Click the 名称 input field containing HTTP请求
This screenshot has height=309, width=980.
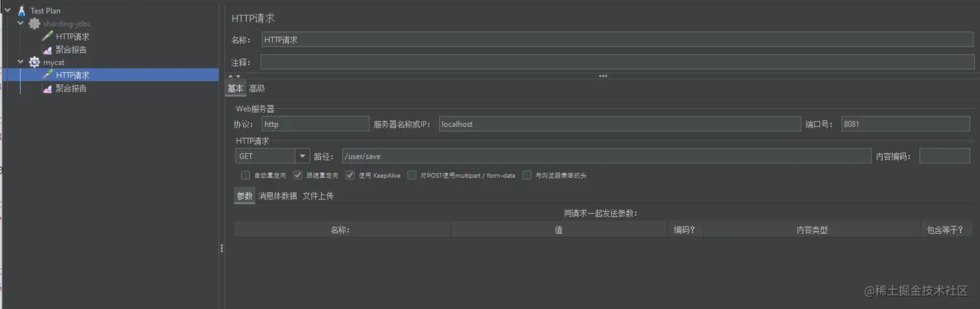tap(617, 40)
